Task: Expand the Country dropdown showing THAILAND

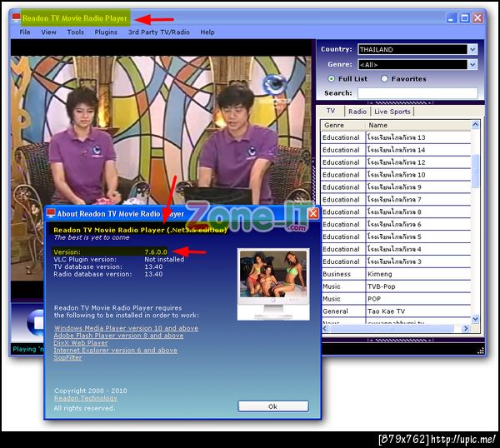Action: pos(472,49)
